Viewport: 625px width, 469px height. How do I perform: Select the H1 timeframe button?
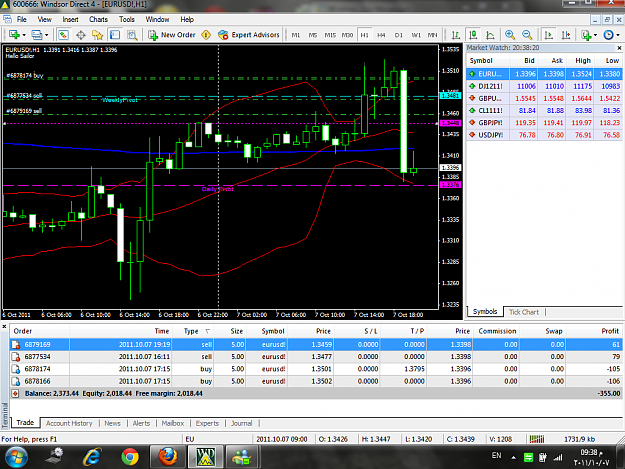point(364,35)
